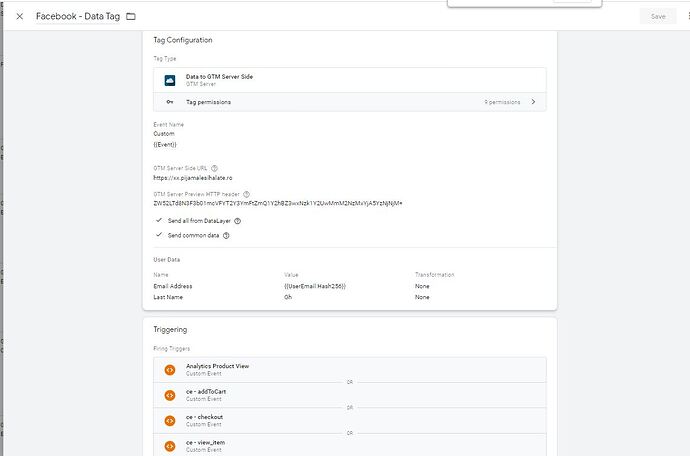
Task: Click the Triggering section heading
Action: [170, 330]
